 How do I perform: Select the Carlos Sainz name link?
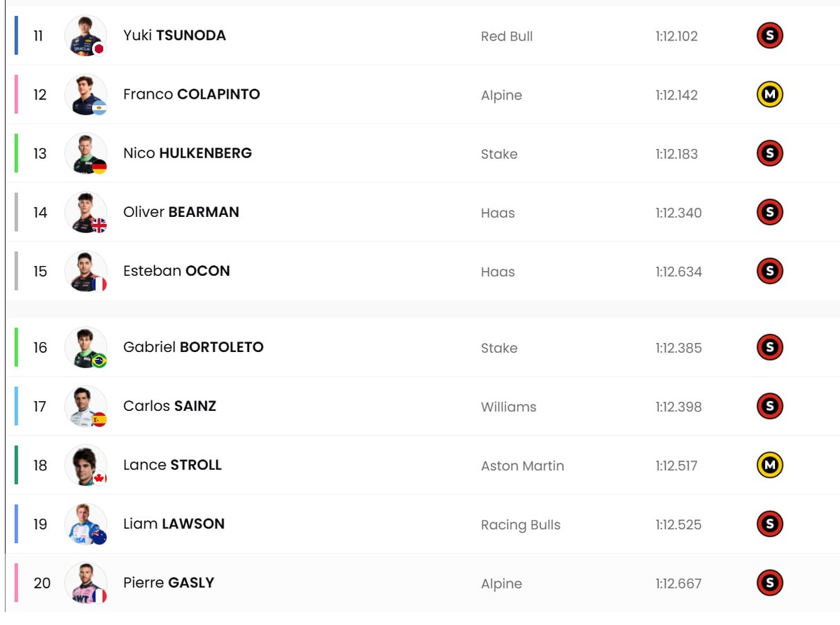[x=169, y=406]
